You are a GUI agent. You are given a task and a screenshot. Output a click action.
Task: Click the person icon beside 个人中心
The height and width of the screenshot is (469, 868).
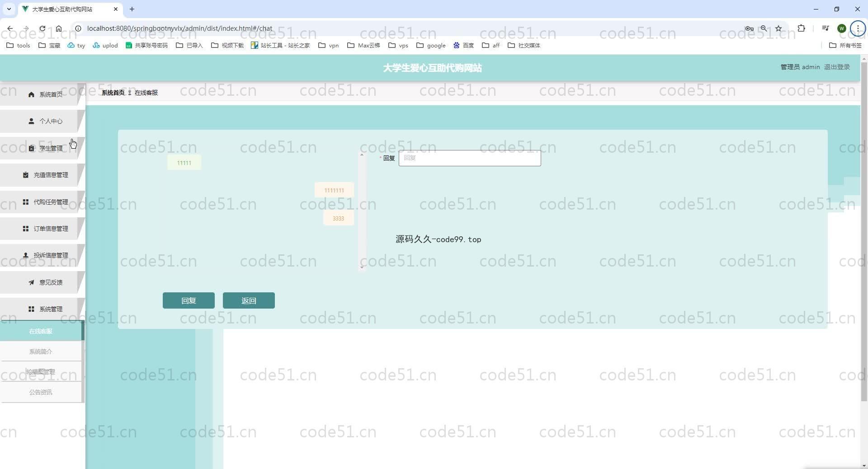click(x=31, y=121)
